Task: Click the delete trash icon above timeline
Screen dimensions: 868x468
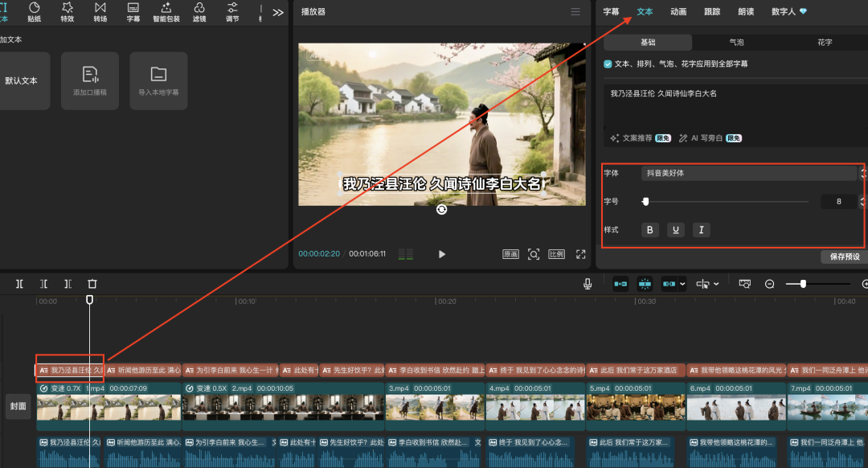Action: [x=92, y=284]
